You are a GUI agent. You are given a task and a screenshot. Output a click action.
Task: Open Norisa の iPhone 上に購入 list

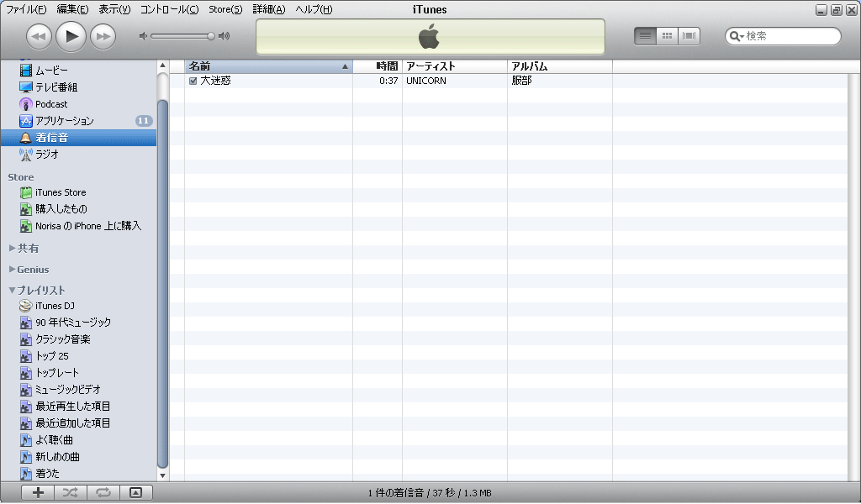click(x=78, y=226)
